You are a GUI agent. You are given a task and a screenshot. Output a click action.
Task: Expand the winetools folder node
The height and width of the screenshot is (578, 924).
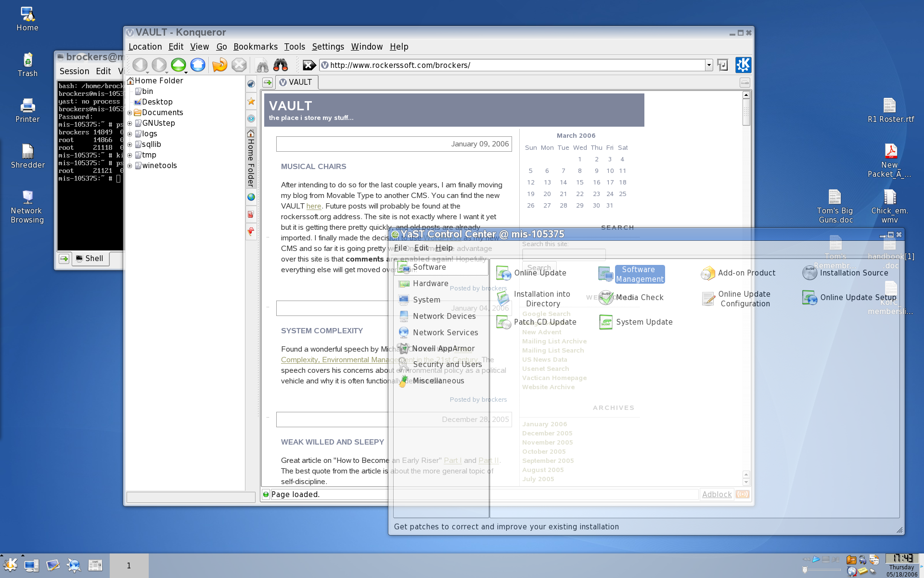129,166
